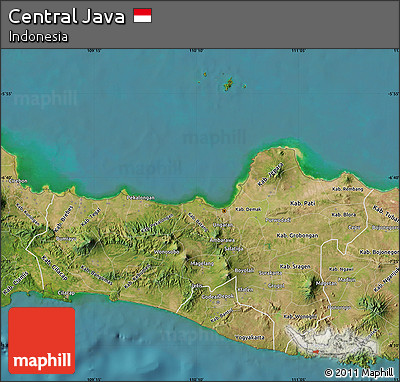Select the Ambarawa town label

pyautogui.click(x=222, y=240)
